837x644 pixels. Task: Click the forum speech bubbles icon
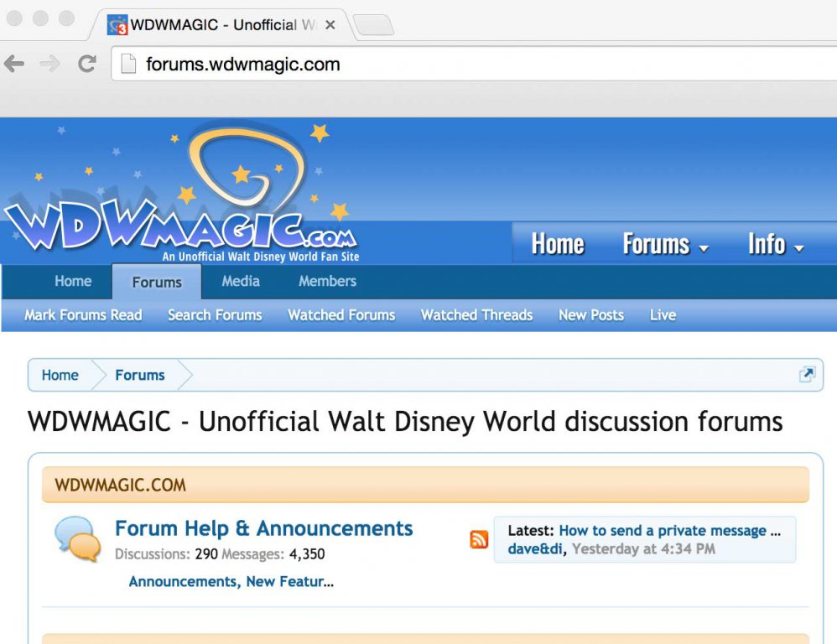77,539
